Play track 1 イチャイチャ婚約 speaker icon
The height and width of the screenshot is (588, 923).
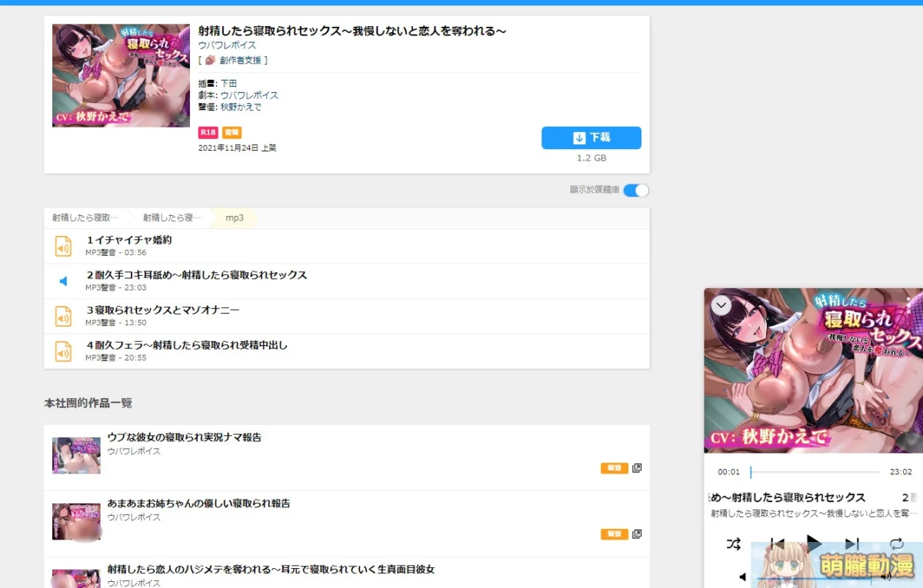pos(63,246)
